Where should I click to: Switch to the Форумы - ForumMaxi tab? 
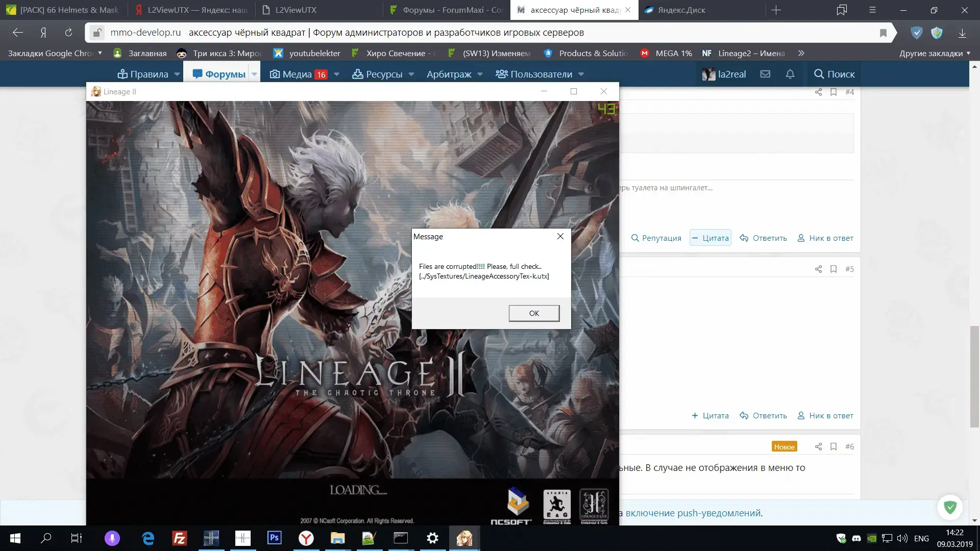pyautogui.click(x=446, y=10)
